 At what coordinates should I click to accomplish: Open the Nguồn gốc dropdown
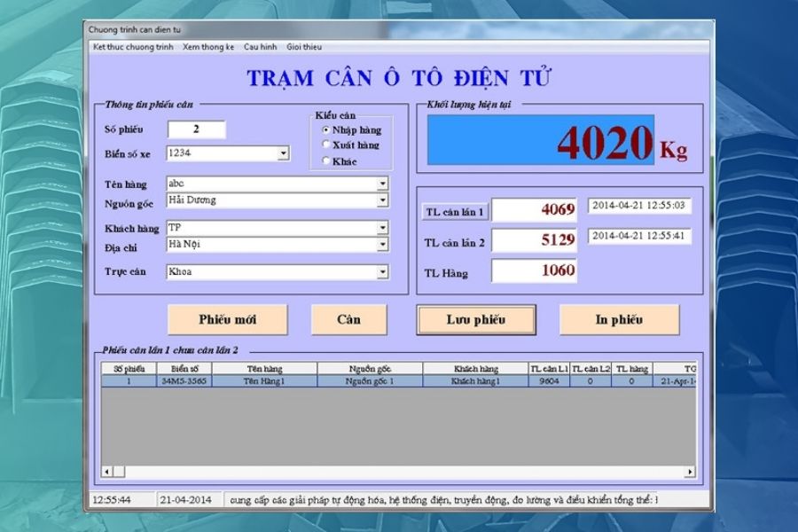(x=381, y=199)
